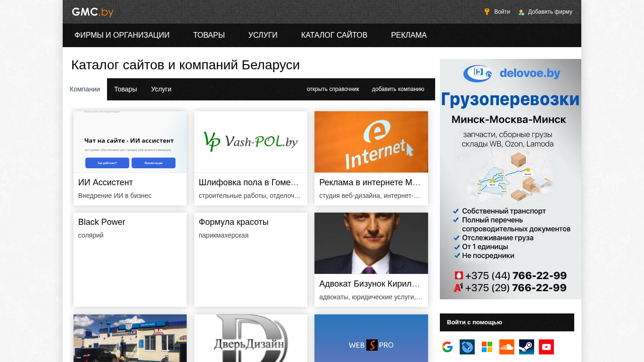Click the парикмахерская category text
The image size is (644, 362).
(223, 235)
